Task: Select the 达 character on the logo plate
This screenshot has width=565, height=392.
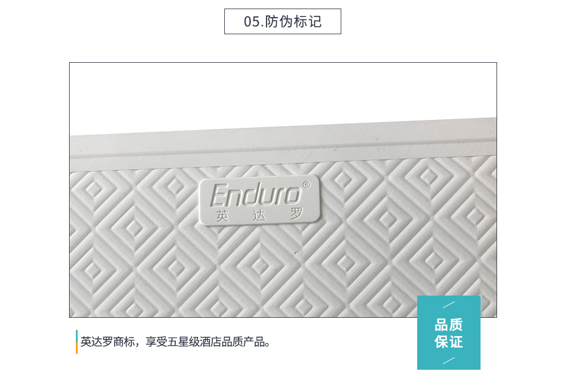Action: (259, 215)
